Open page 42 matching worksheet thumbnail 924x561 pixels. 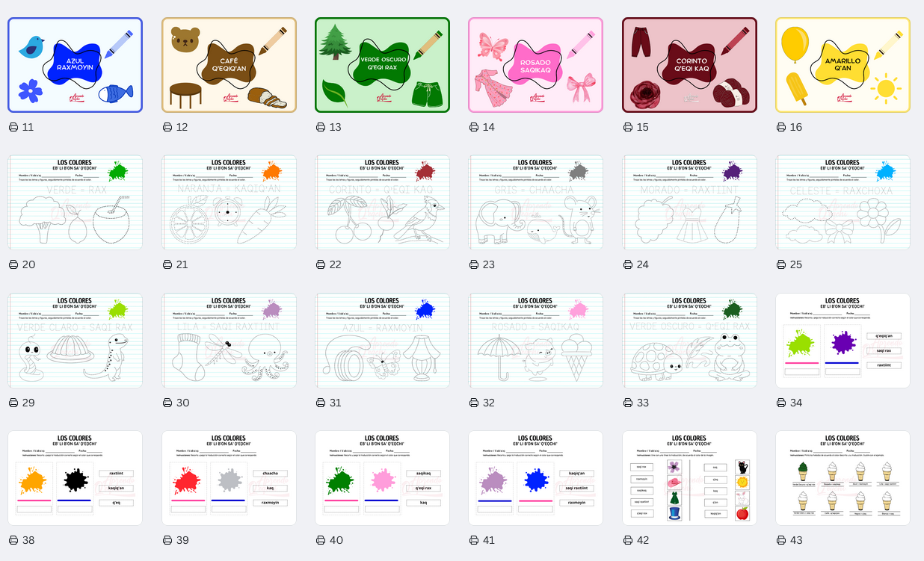pyautogui.click(x=689, y=478)
